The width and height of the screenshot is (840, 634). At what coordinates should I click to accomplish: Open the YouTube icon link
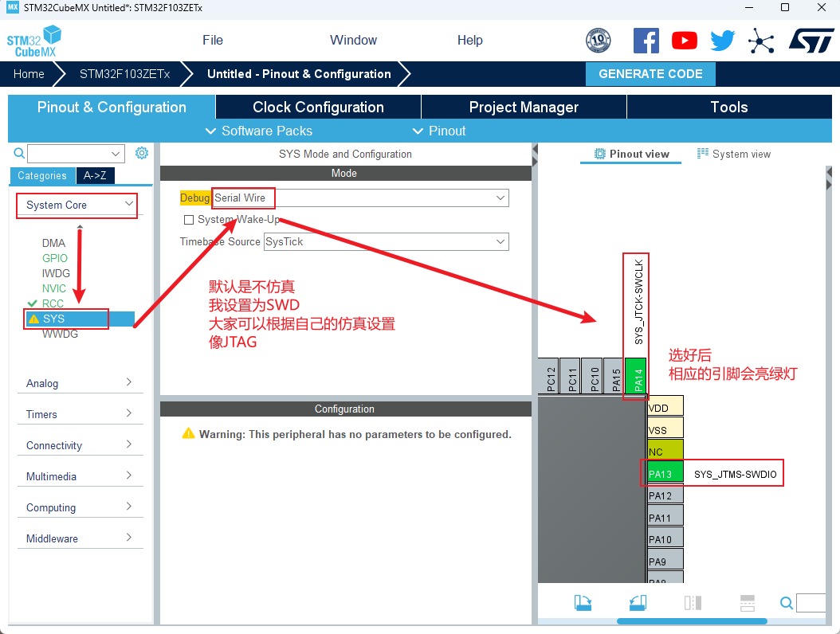[x=684, y=41]
